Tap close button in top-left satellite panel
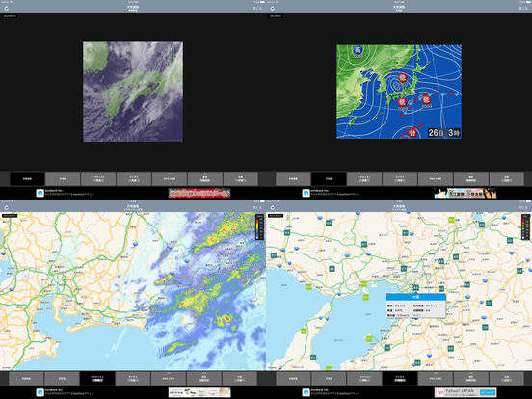 click(257, 8)
